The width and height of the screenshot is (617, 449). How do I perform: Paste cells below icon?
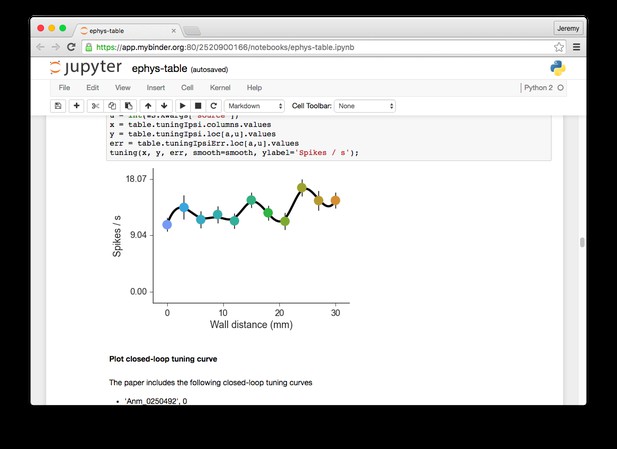(128, 106)
